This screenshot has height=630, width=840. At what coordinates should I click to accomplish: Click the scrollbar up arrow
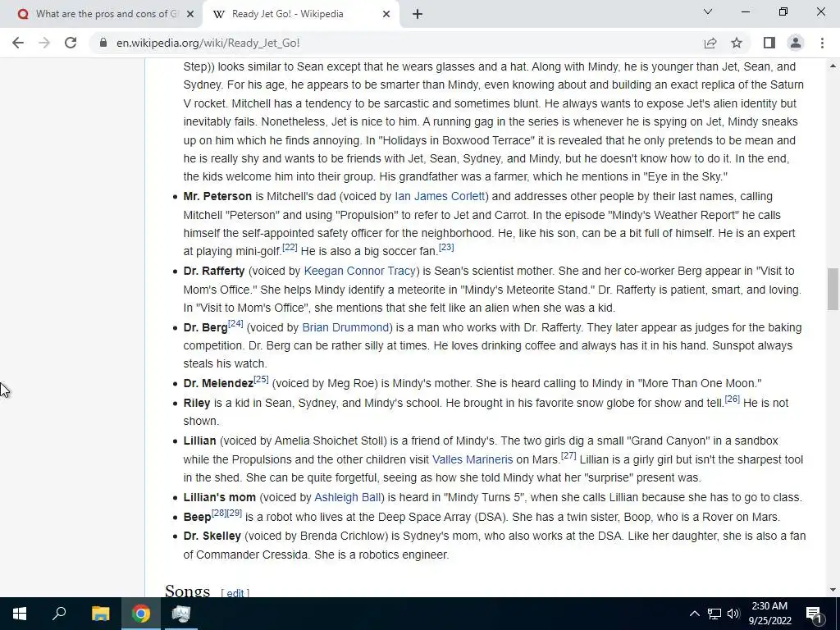tap(833, 66)
